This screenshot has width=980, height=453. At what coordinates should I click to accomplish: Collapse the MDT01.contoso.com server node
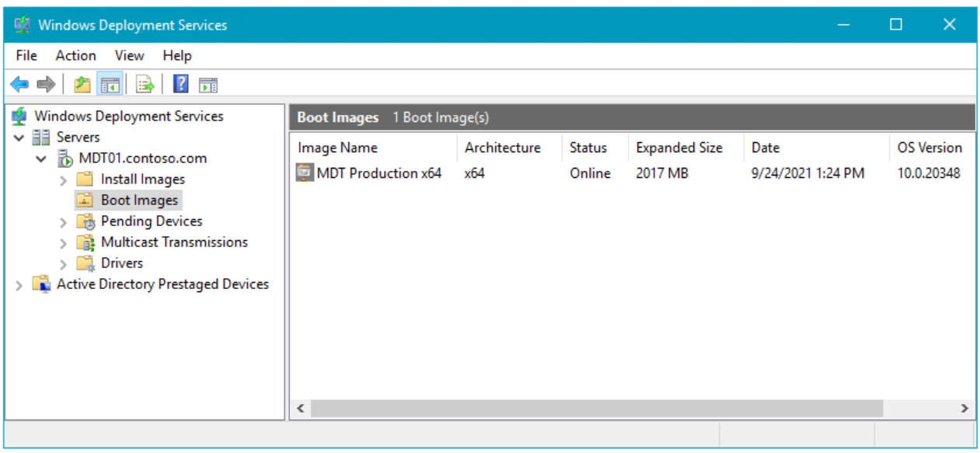42,159
